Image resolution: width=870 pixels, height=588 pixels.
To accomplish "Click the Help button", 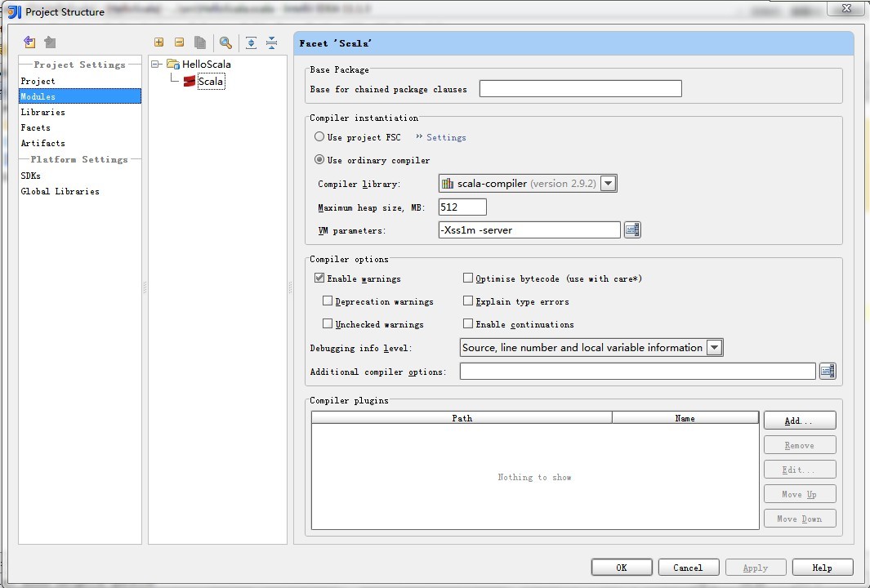I will [x=823, y=568].
